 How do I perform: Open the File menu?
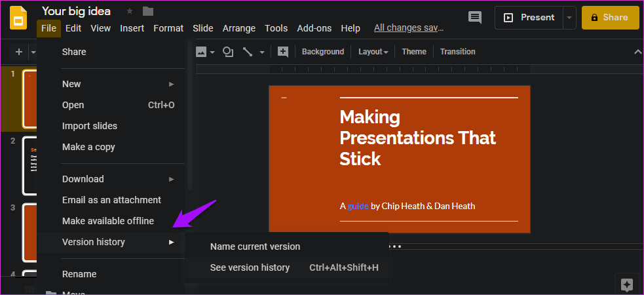(x=48, y=28)
